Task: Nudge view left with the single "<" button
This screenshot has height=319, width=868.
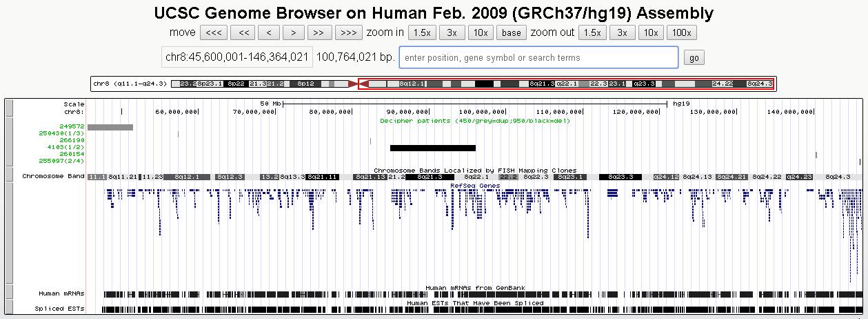Action: click(x=268, y=32)
